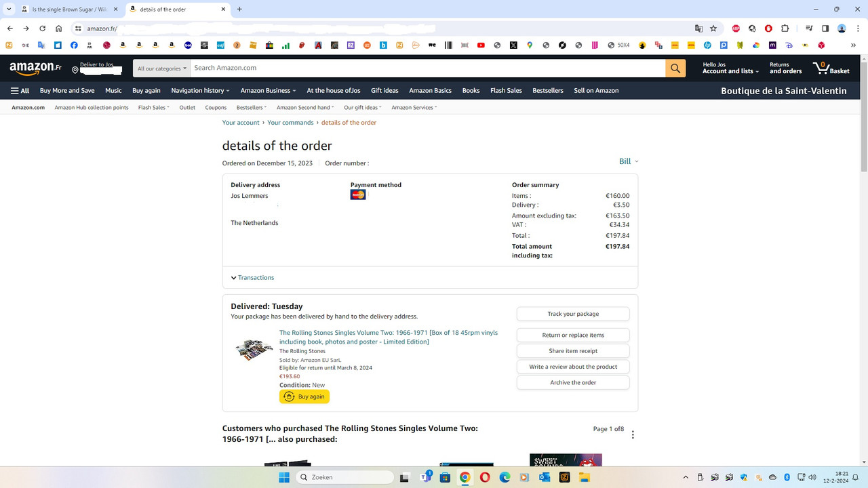The height and width of the screenshot is (488, 868).
Task: Show hidden system tray icons
Action: pyautogui.click(x=685, y=477)
